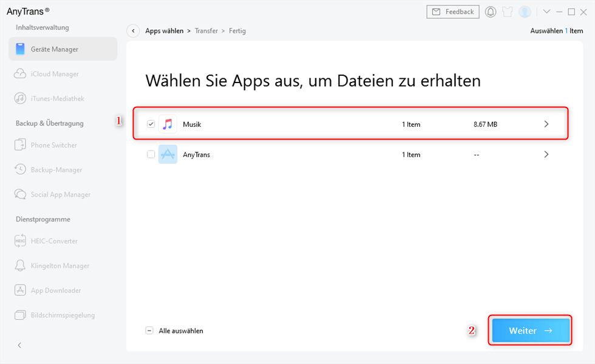Image resolution: width=595 pixels, height=364 pixels.
Task: Click the Feedback button
Action: point(453,12)
